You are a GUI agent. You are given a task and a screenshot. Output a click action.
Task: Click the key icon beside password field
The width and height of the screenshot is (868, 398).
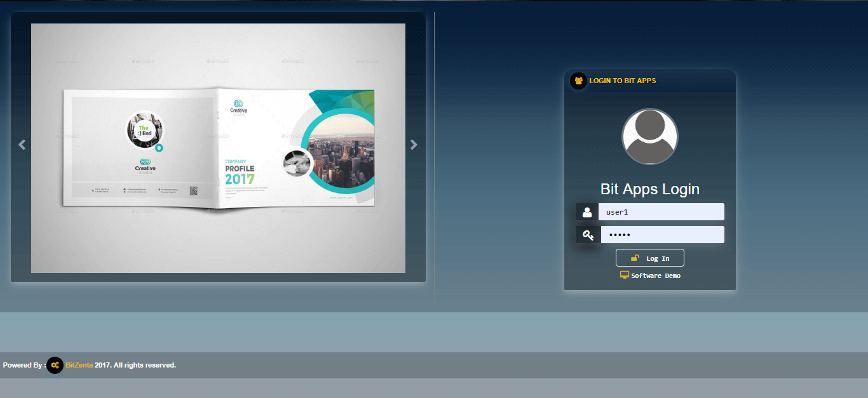click(588, 235)
